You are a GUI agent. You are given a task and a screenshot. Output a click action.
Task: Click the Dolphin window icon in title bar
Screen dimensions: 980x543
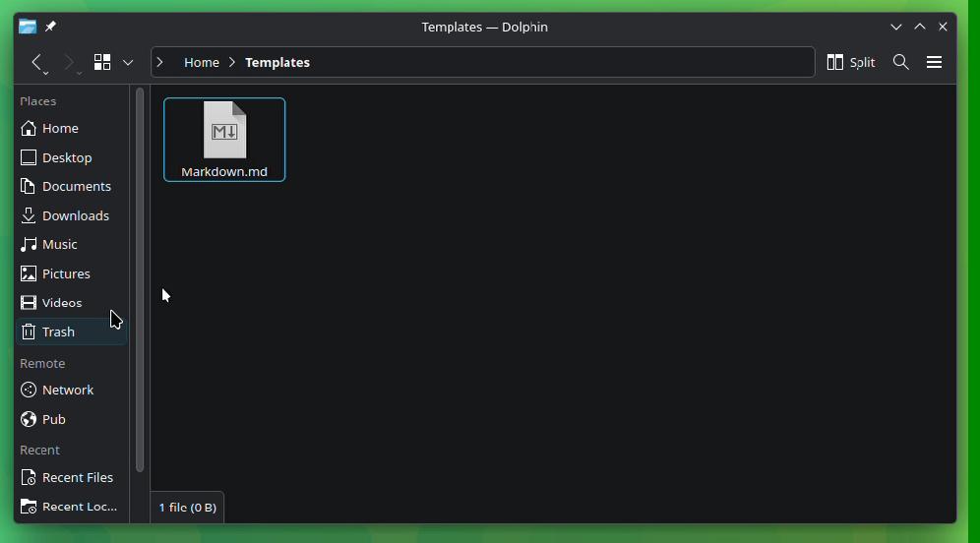click(x=28, y=27)
